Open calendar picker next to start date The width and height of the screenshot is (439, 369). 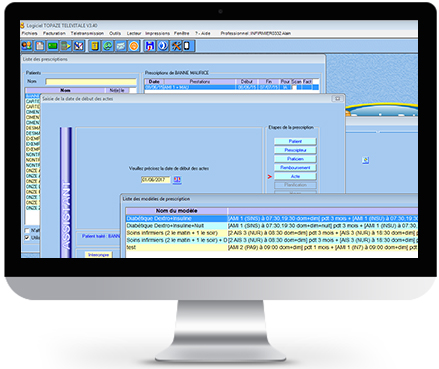(x=177, y=180)
